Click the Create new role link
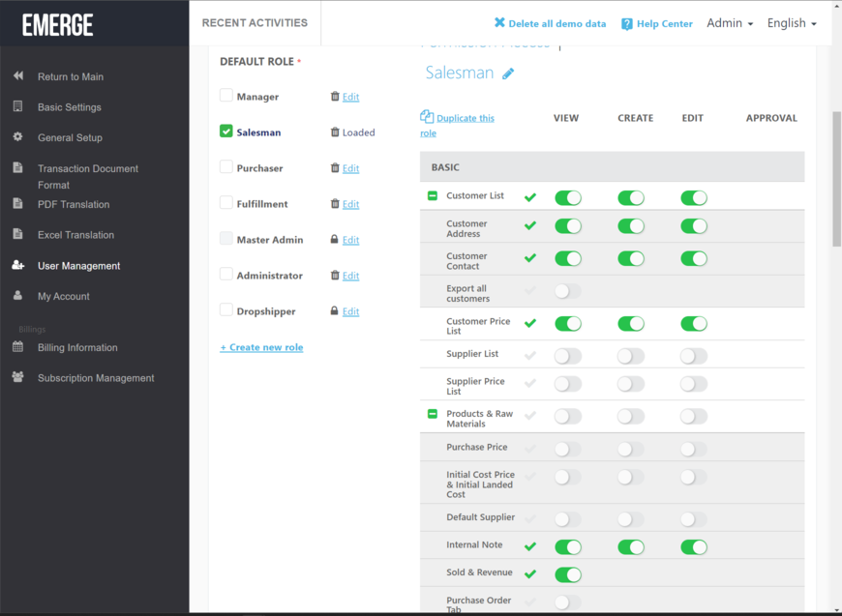842x616 pixels. tap(261, 347)
